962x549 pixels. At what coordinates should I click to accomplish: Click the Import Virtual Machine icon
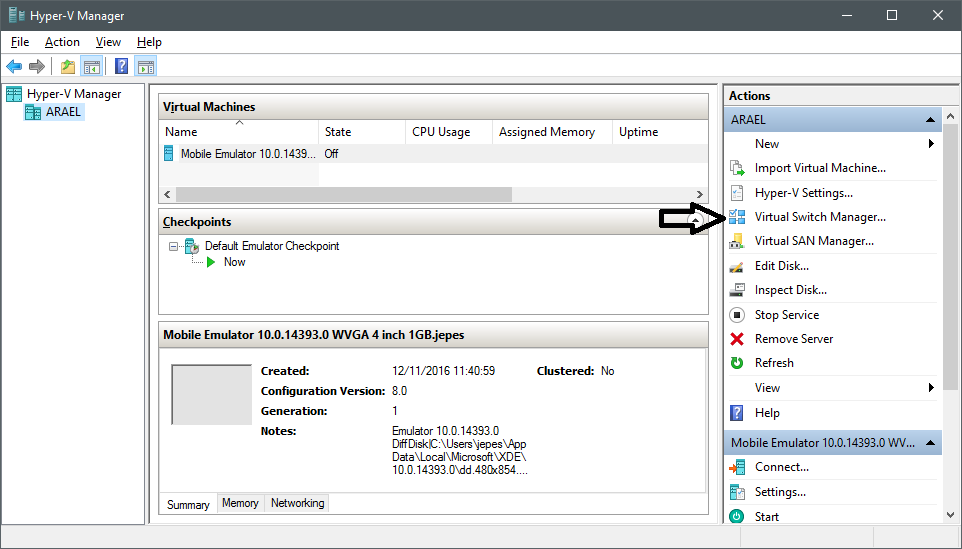[737, 168]
